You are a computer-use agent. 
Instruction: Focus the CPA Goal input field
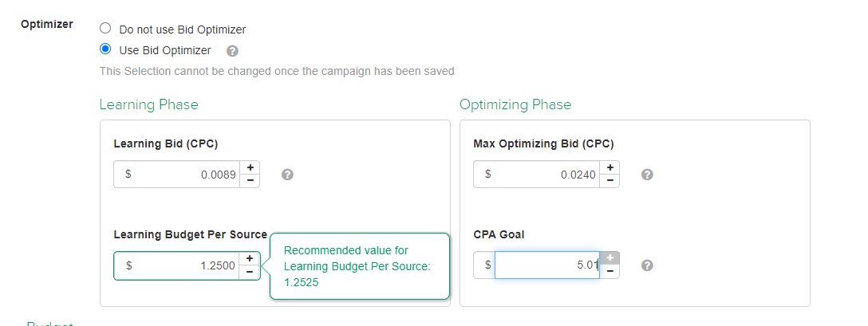pyautogui.click(x=547, y=265)
